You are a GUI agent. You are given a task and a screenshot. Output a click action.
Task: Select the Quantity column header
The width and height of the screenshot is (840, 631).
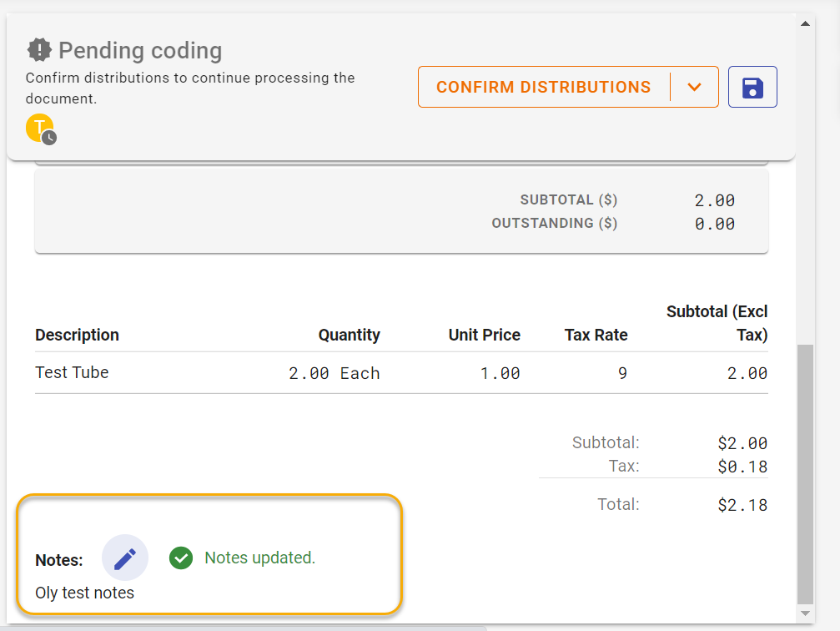coord(349,335)
